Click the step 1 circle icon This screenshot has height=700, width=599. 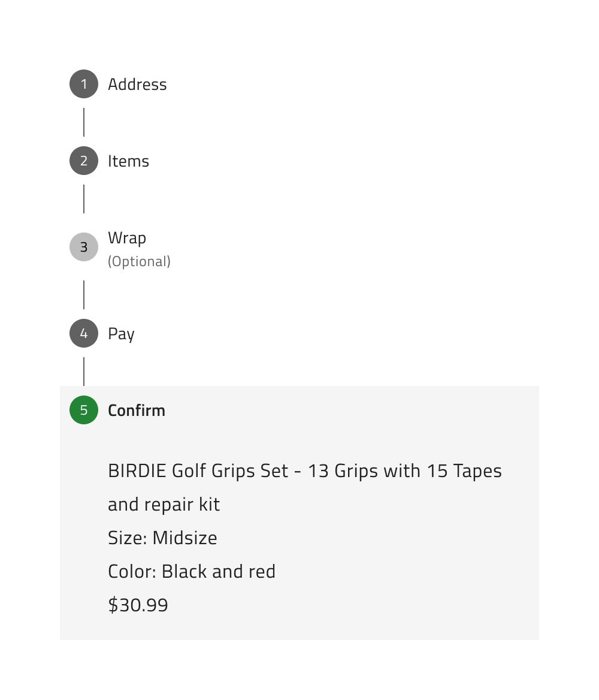click(84, 84)
